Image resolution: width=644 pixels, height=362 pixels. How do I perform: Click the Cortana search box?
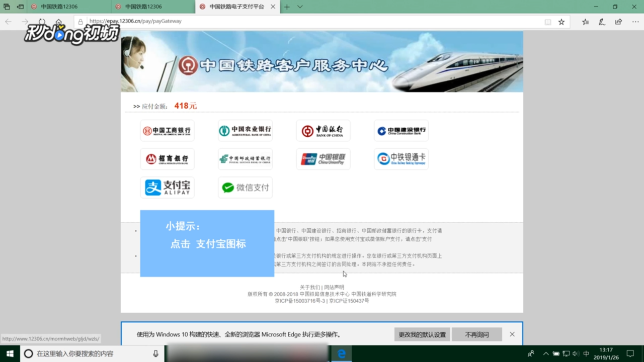[93, 353]
